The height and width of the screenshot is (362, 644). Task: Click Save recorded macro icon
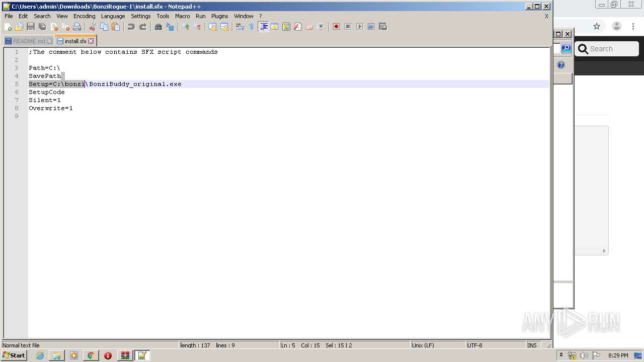pyautogui.click(x=383, y=27)
